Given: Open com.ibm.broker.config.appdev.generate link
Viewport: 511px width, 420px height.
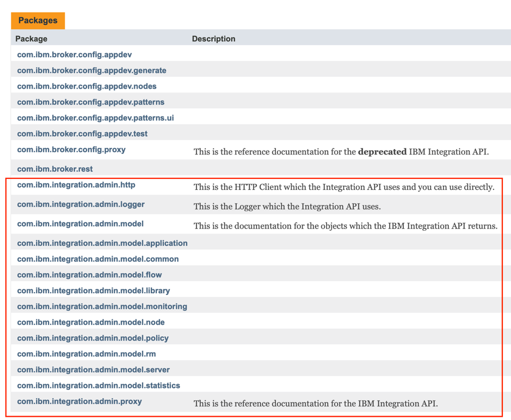Looking at the screenshot, I should 91,70.
